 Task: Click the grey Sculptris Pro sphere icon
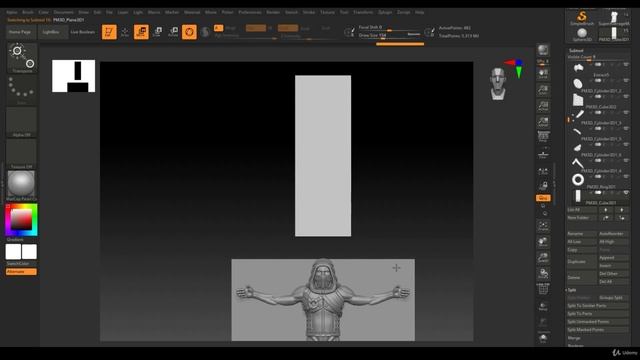pos(205,32)
